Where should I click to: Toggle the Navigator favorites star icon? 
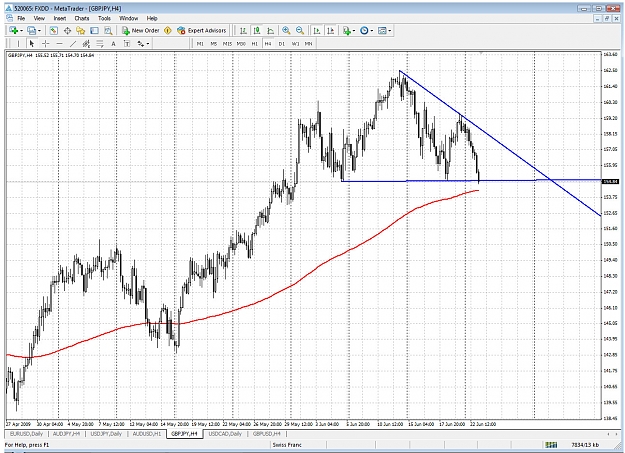coord(81,30)
